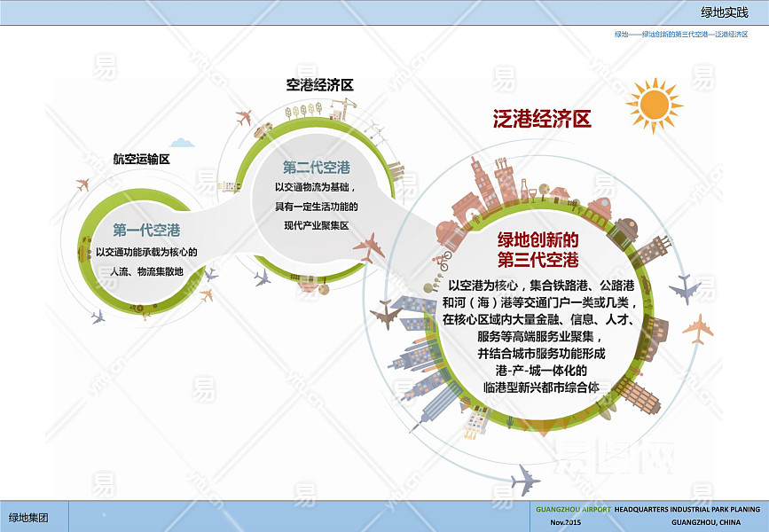
Task: Click the red 第三代空港 heading line
Action: (538, 260)
